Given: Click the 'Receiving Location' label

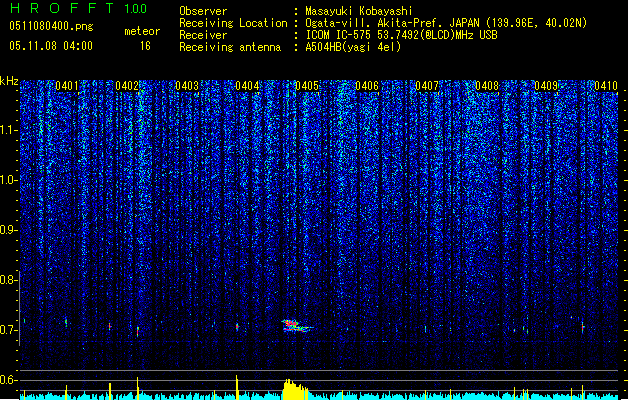Looking at the screenshot, I should click(x=233, y=23).
